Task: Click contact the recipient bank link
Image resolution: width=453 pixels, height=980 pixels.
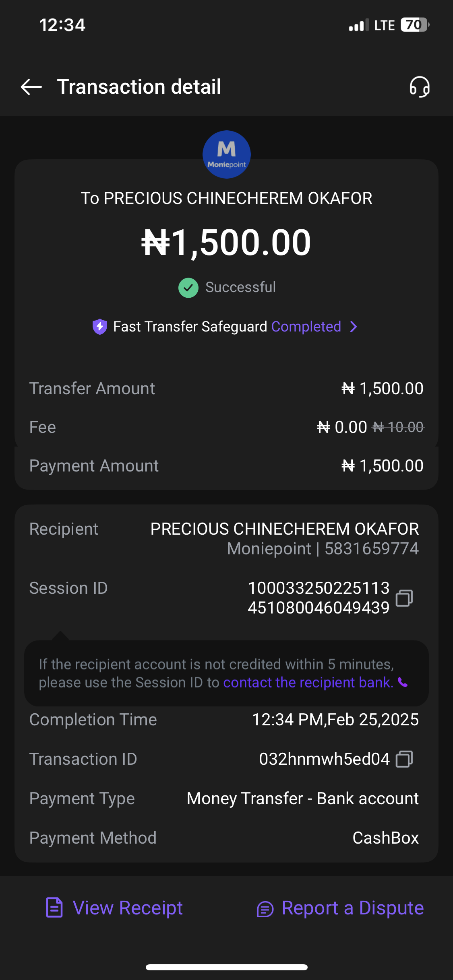Action: [308, 683]
